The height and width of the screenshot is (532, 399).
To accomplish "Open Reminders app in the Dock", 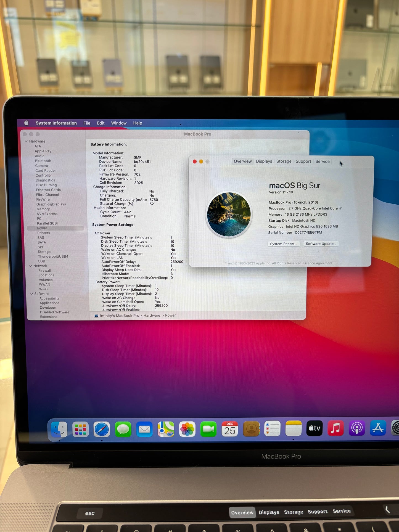I will point(272,428).
